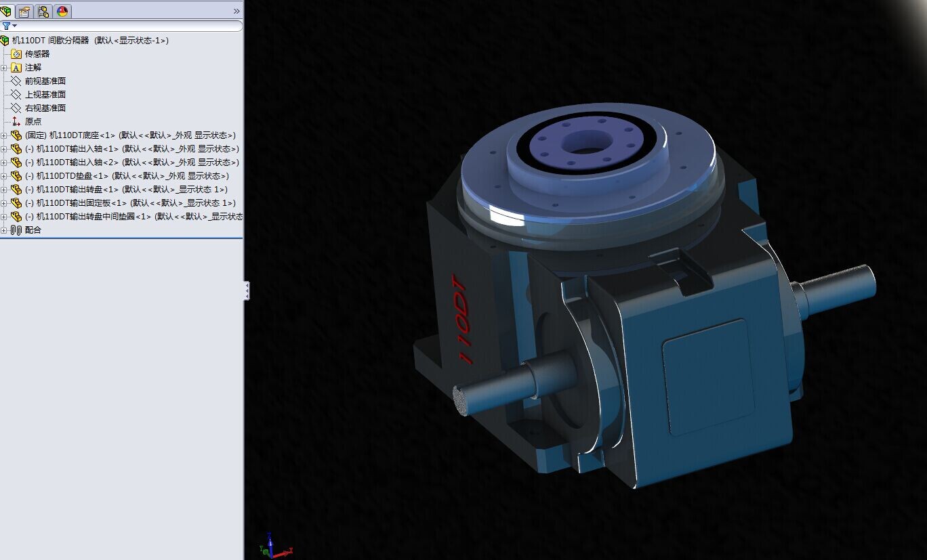Expand the 机110DT输出转盘中间垫圈<1> component

coord(3,217)
